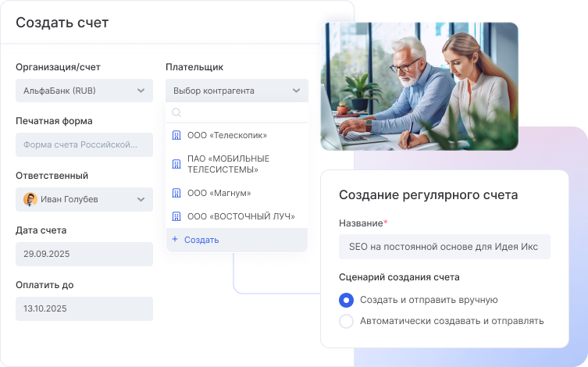
Task: Click the Создать link in dropdown
Action: (x=201, y=240)
